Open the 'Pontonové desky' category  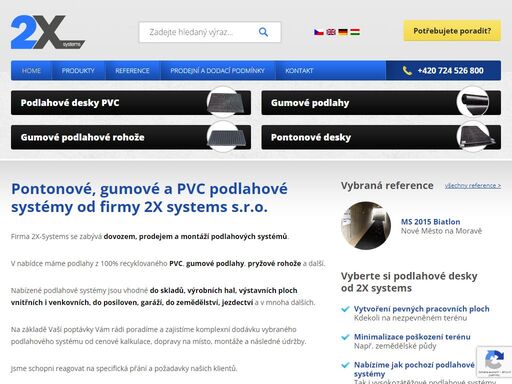pyautogui.click(x=381, y=137)
